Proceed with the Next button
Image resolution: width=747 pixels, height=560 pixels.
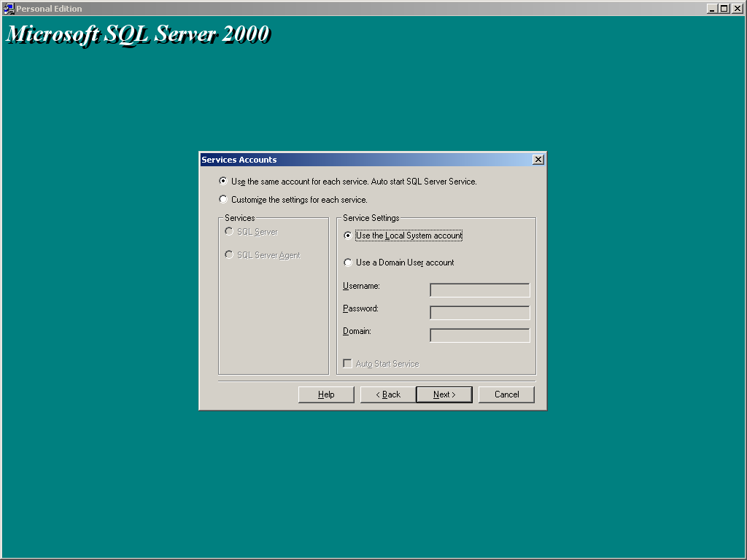[444, 394]
